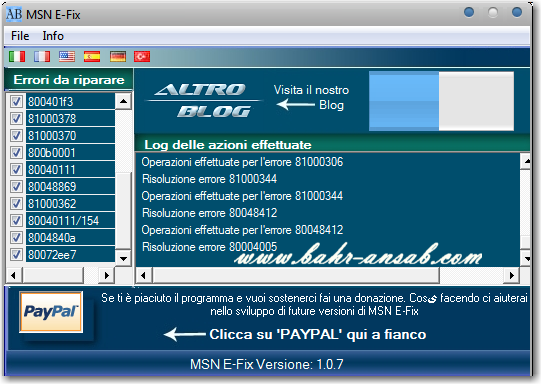The width and height of the screenshot is (541, 384).
Task: Click the Altro Blog logo
Action: click(x=204, y=100)
